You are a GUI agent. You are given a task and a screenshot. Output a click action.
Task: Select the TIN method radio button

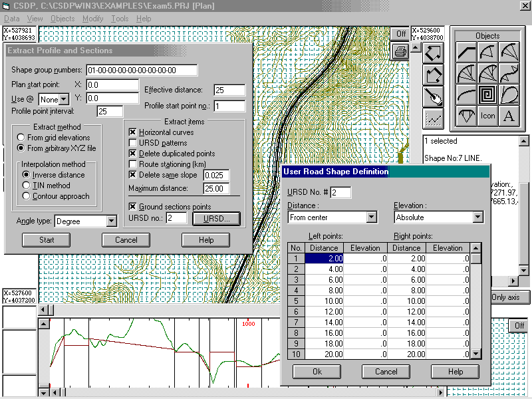[x=27, y=186]
